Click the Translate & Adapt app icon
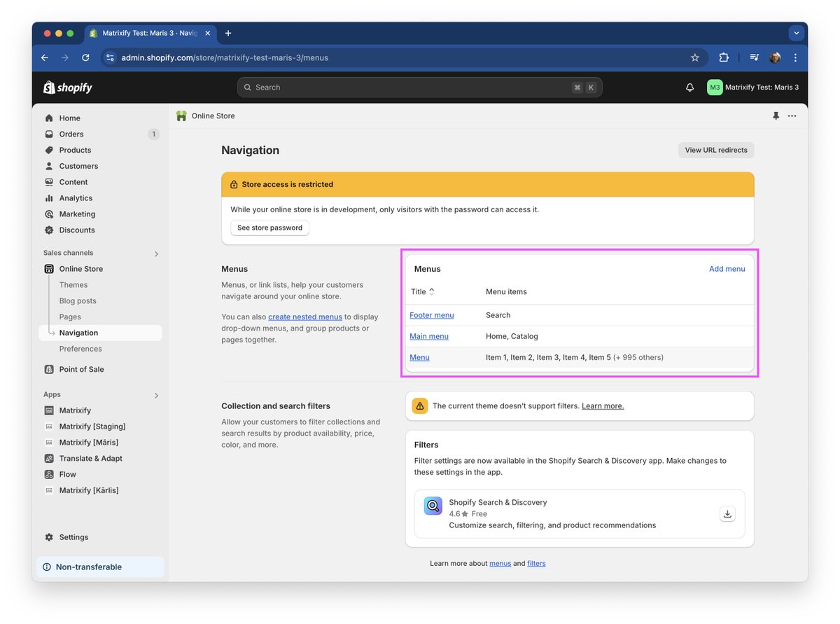The width and height of the screenshot is (840, 624). click(x=49, y=459)
